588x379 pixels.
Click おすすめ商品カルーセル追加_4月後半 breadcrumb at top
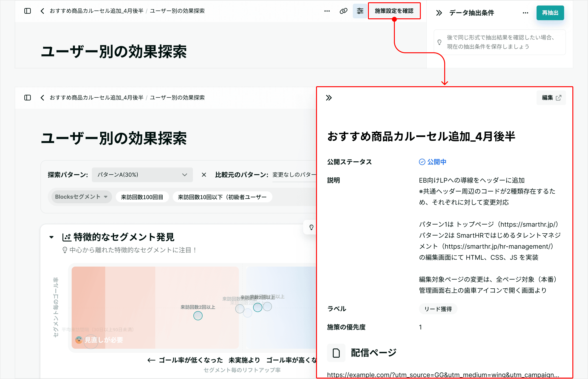96,11
